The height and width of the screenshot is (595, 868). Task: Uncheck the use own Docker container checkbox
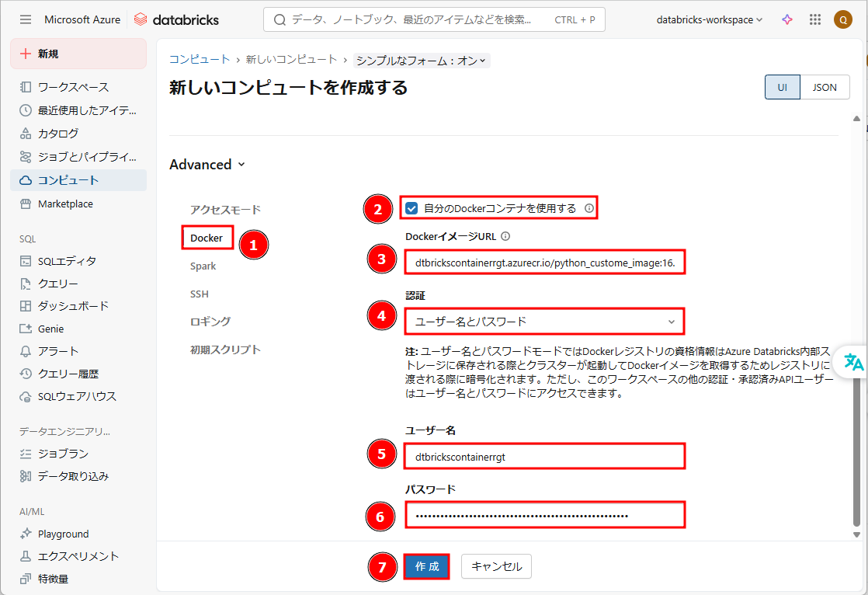pos(412,208)
